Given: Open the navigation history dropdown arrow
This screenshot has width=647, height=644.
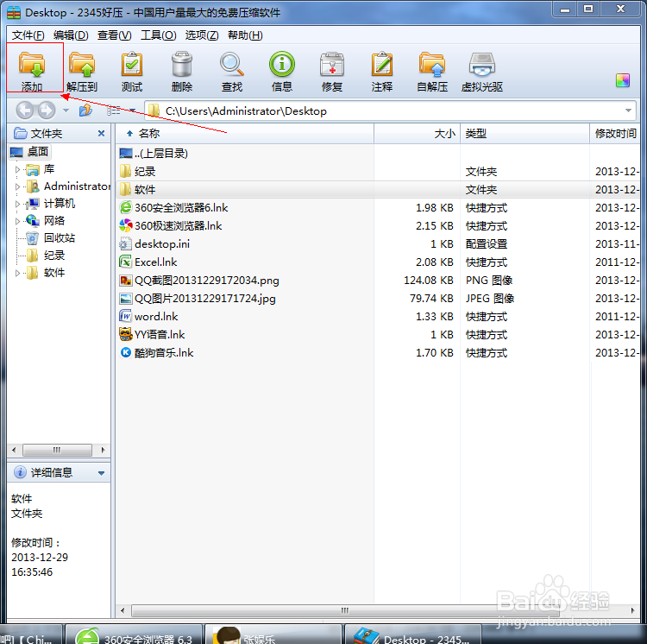Looking at the screenshot, I should pos(66,110).
